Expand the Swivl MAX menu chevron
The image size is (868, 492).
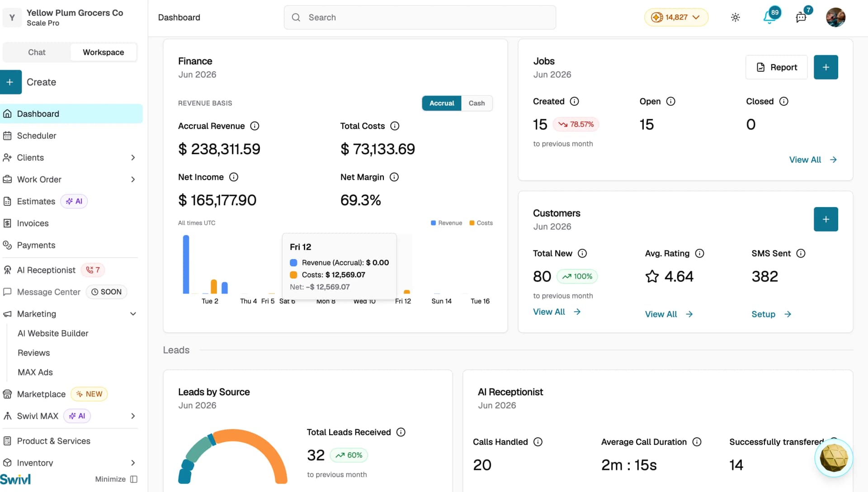(x=133, y=416)
